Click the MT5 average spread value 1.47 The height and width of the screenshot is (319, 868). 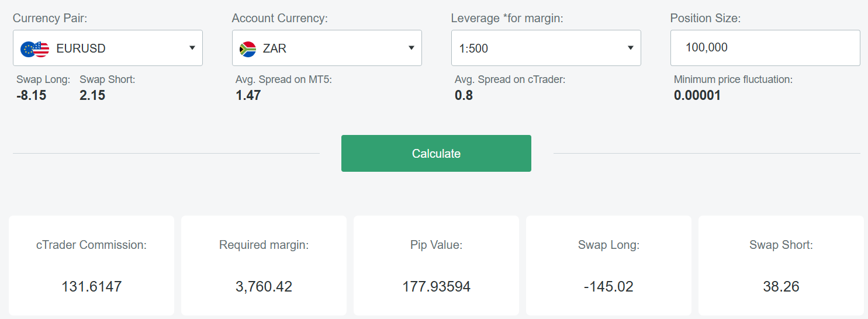pos(248,95)
